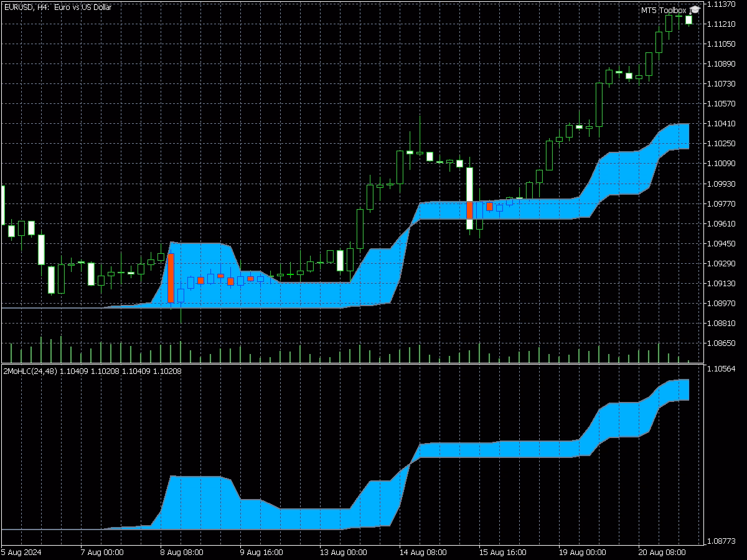747x560 pixels.
Task: Click the MT5 Toolbox graduation cap icon
Action: click(693, 9)
